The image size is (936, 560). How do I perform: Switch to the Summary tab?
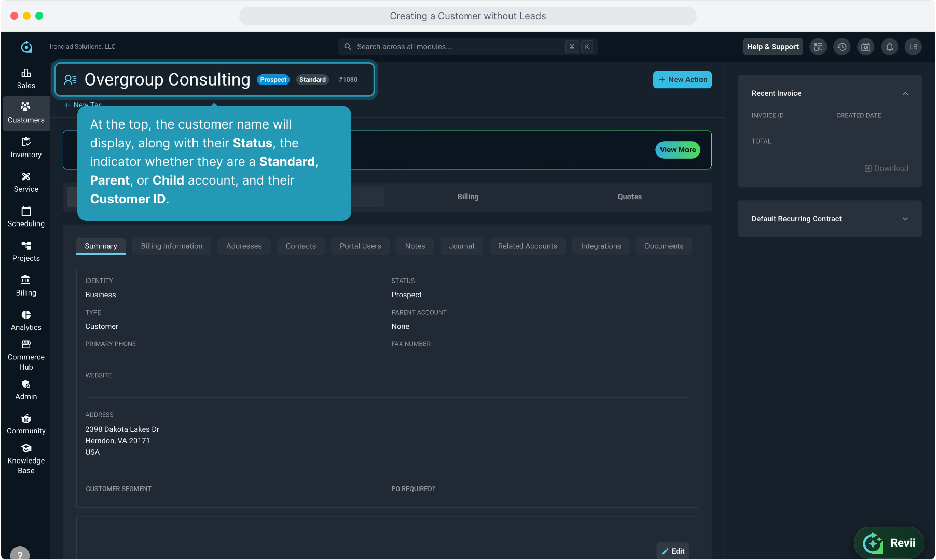point(101,246)
